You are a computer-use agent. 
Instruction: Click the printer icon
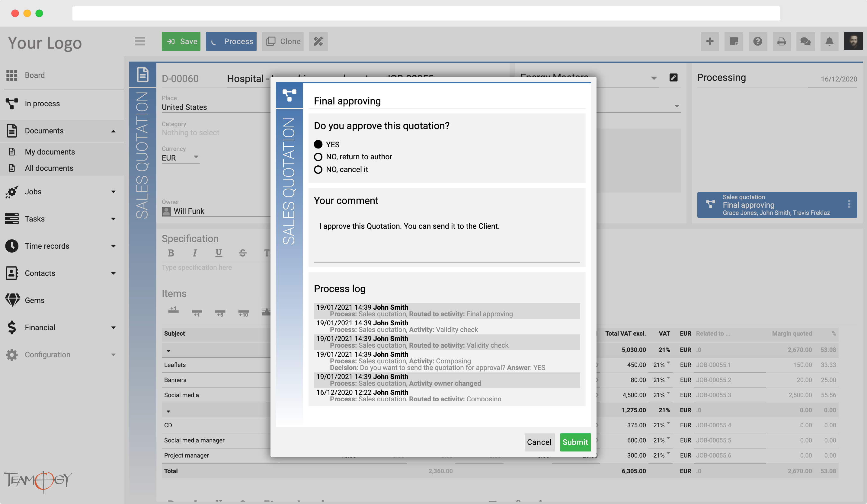click(x=781, y=41)
